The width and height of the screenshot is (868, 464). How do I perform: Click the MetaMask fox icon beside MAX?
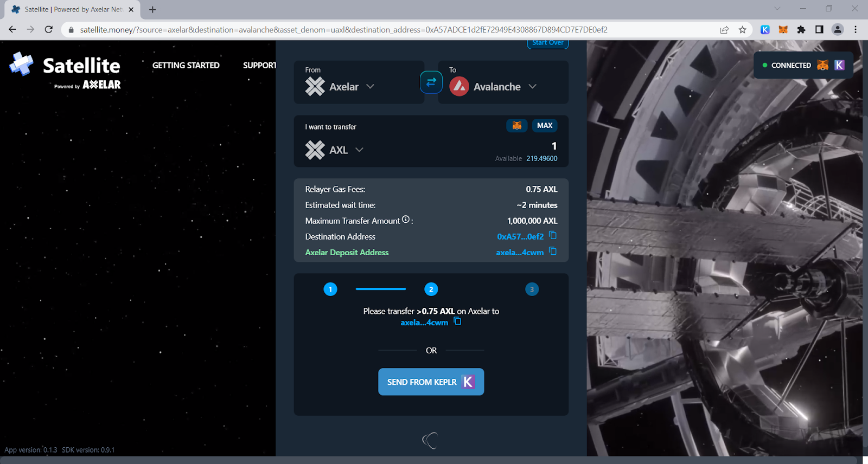coord(517,126)
